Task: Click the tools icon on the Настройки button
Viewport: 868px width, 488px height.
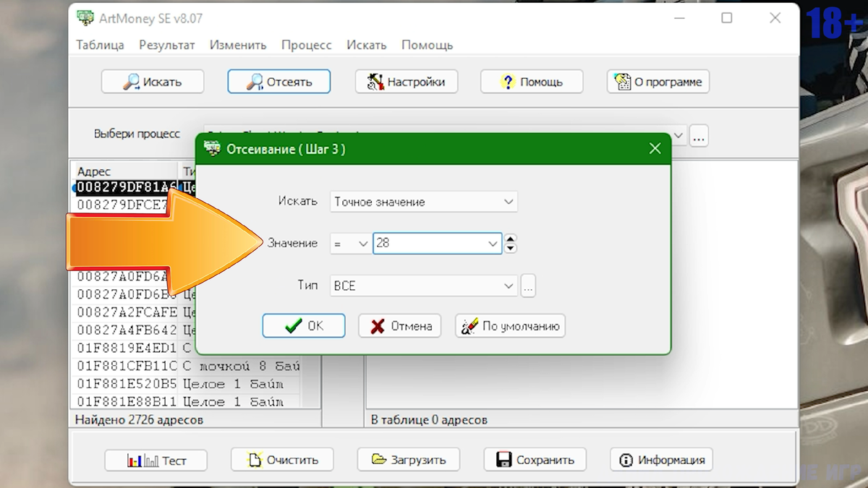Action: [375, 82]
